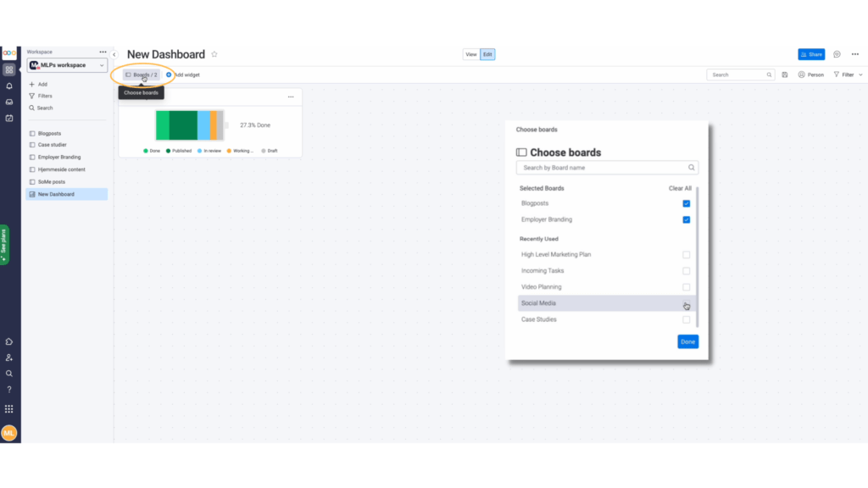This screenshot has height=488, width=868.
Task: Open the dashboard discussion chat icon
Action: tap(837, 54)
